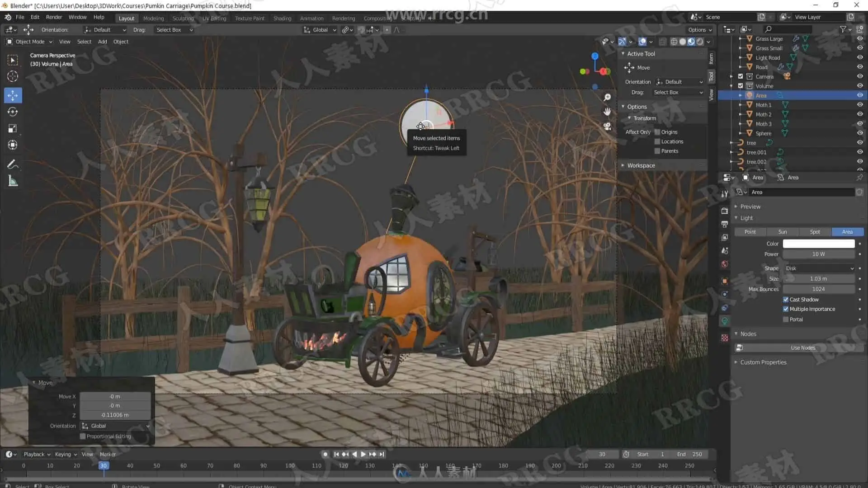Disable the Cast Shadow checkbox
Viewport: 868px width, 488px height.
coord(786,300)
